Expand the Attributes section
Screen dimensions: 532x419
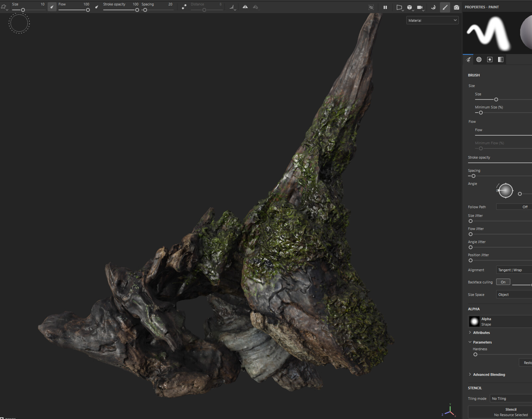pyautogui.click(x=479, y=333)
